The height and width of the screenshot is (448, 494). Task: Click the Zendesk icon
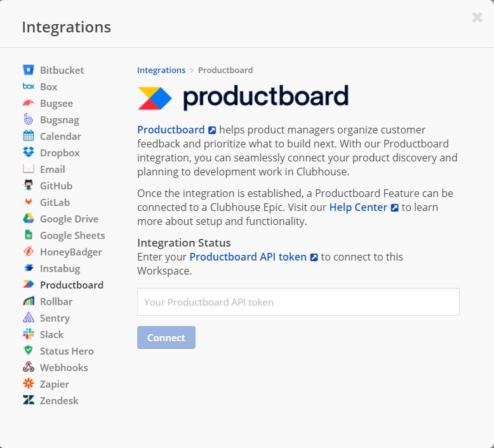pos(29,400)
